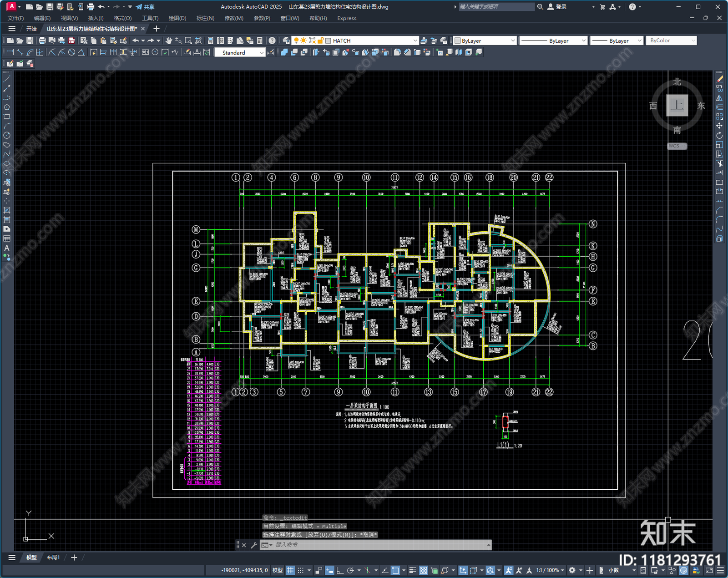Toggle annotation visibility in status bar
The image size is (728, 578).
(x=509, y=570)
